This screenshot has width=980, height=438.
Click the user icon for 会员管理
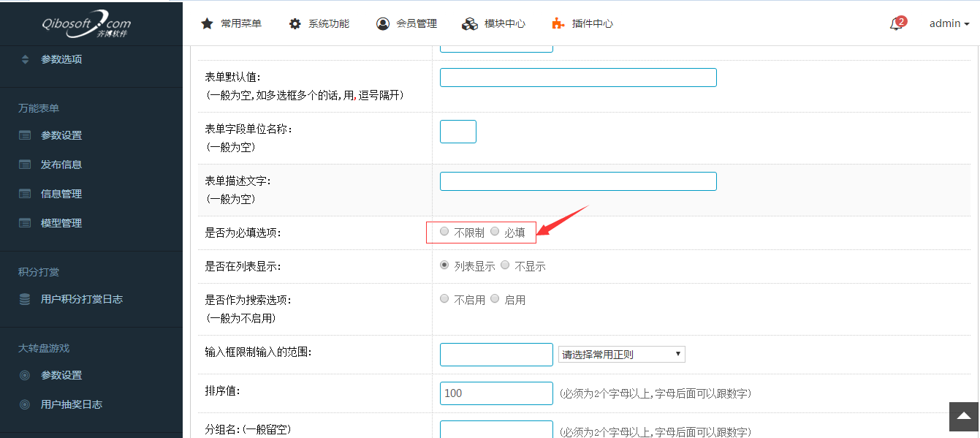(383, 23)
